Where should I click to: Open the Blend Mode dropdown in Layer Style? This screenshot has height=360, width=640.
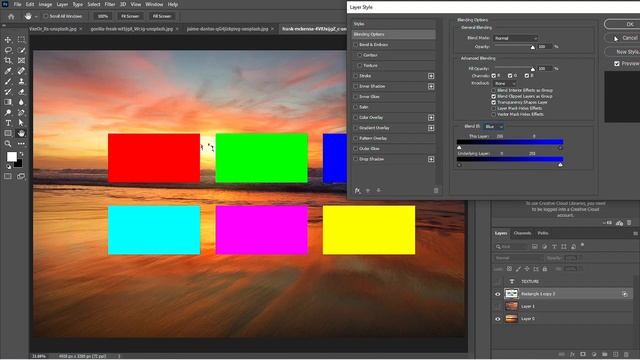coord(516,38)
